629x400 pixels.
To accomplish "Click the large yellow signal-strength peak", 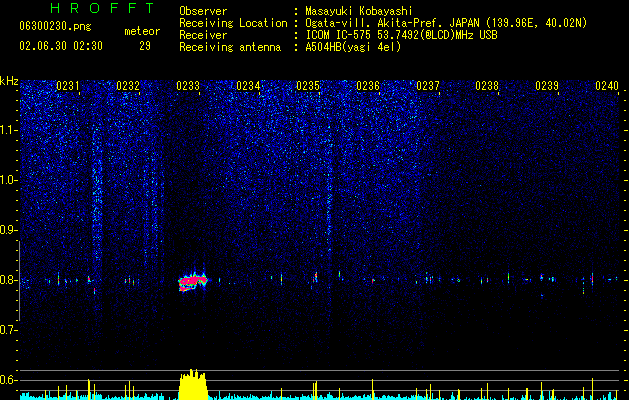I will click(193, 384).
